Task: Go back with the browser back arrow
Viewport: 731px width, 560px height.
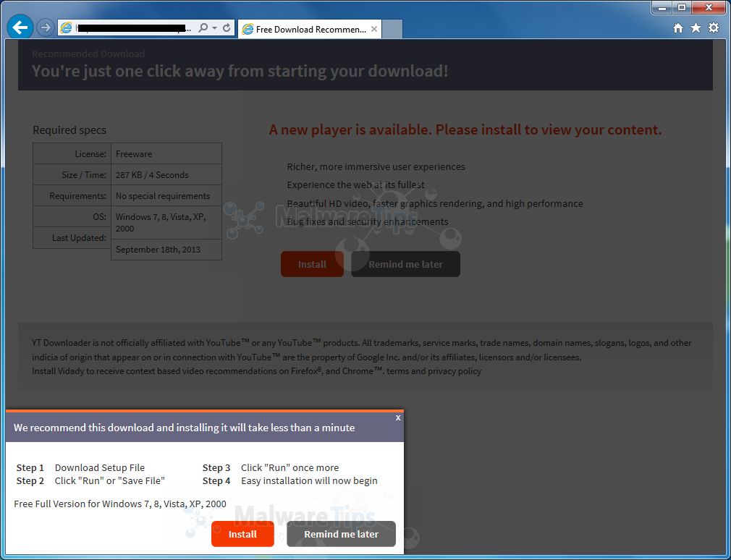Action: tap(20, 27)
